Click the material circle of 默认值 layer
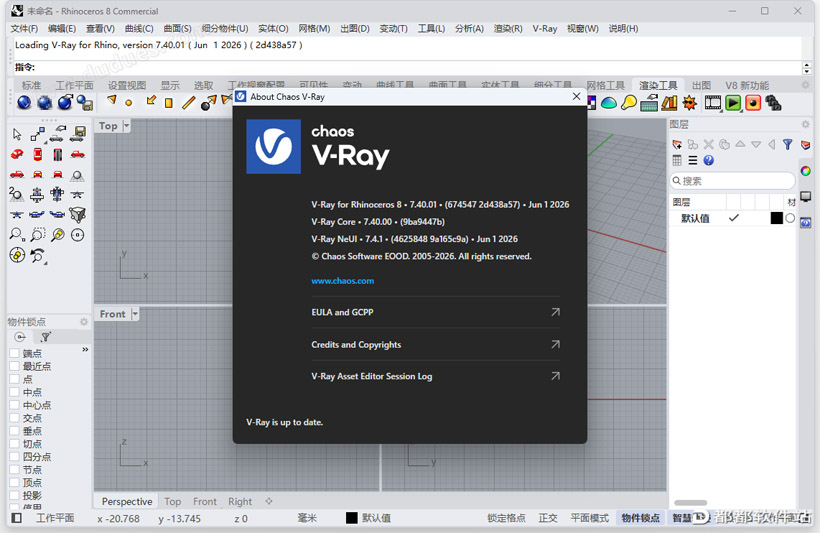Viewport: 820px width, 533px height. (790, 218)
